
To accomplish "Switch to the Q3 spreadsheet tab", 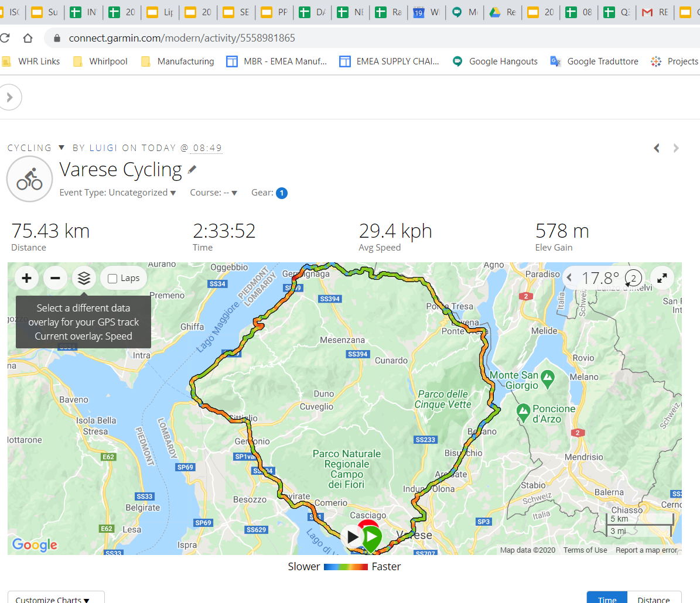I will (x=617, y=12).
